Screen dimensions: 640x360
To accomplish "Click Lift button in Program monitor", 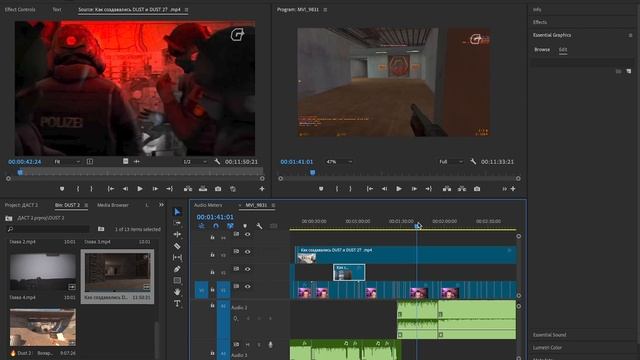I will (x=447, y=189).
